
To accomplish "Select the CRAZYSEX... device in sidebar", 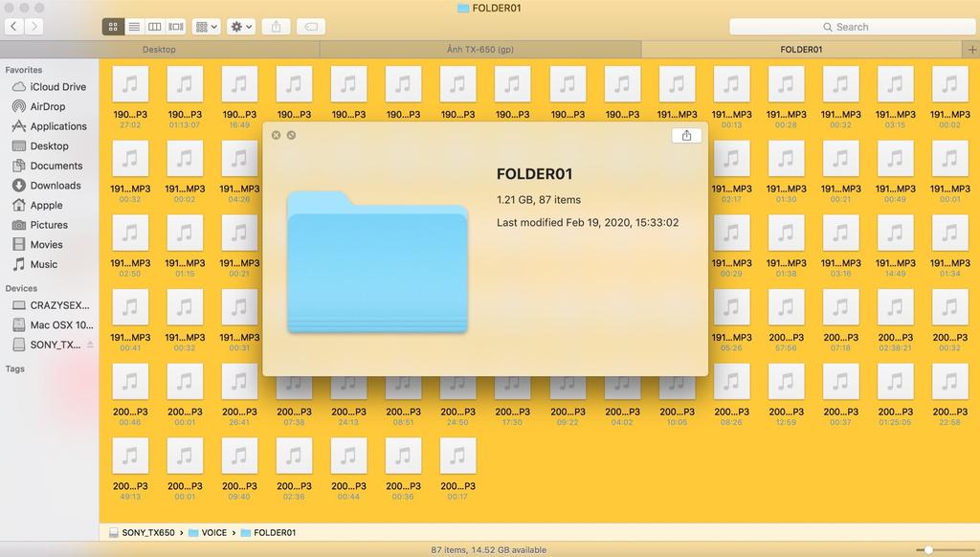I will click(x=52, y=305).
